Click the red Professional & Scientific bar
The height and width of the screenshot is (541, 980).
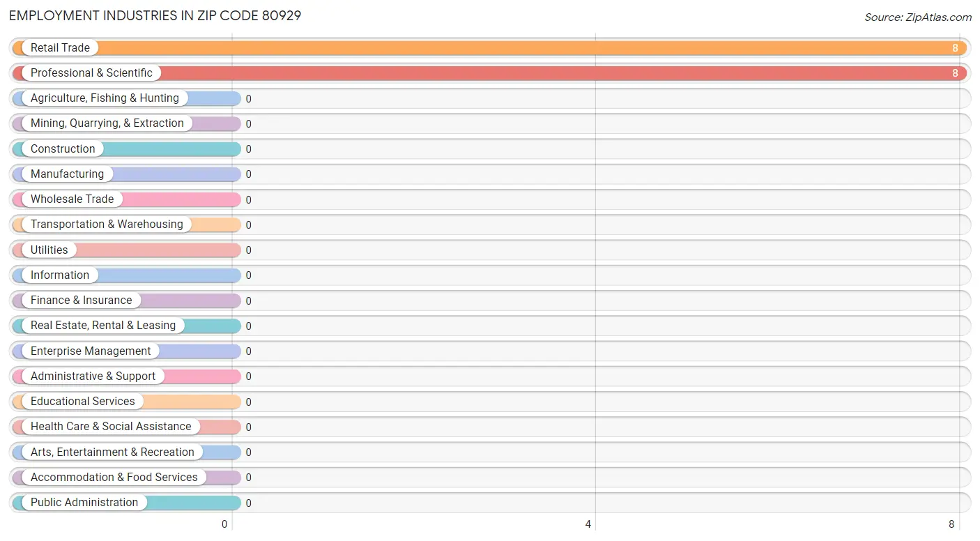489,73
